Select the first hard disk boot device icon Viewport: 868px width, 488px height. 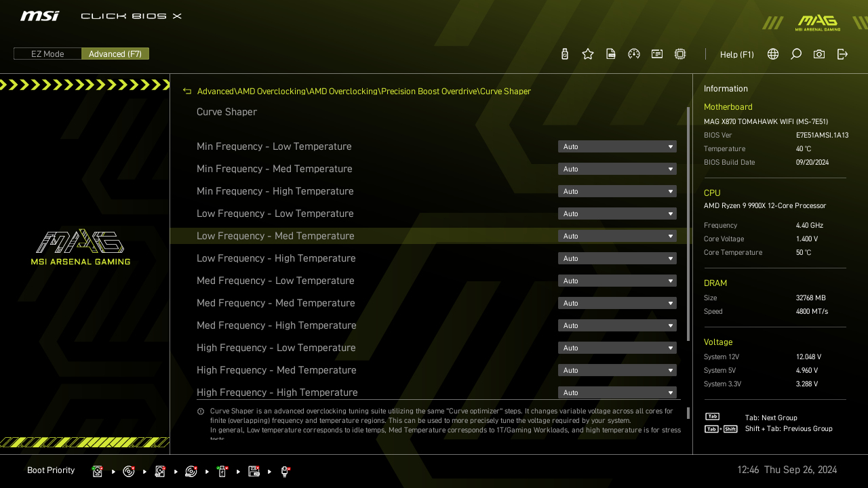coord(98,471)
